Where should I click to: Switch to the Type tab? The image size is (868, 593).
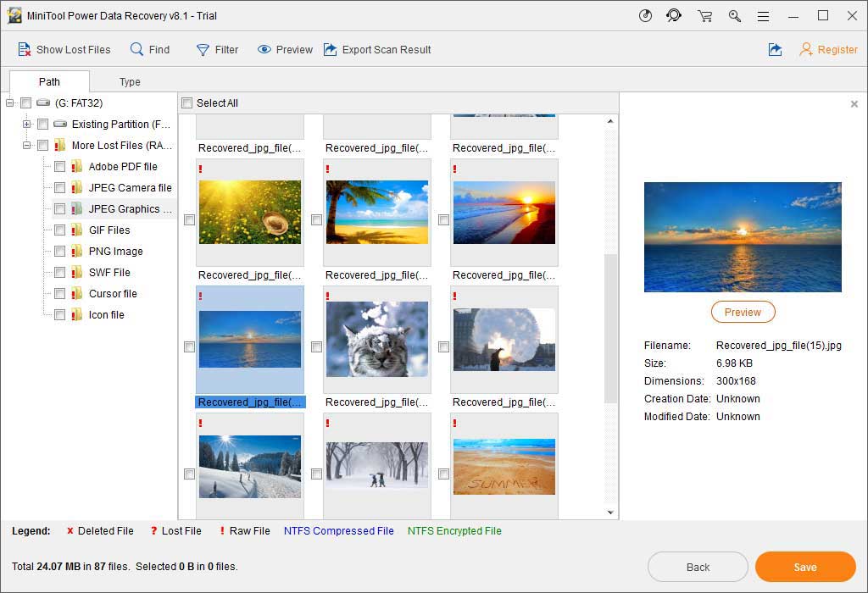point(130,82)
